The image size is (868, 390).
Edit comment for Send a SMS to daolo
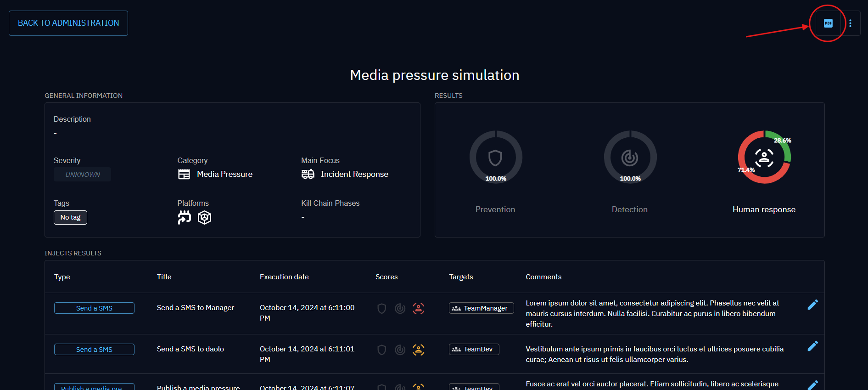(812, 346)
